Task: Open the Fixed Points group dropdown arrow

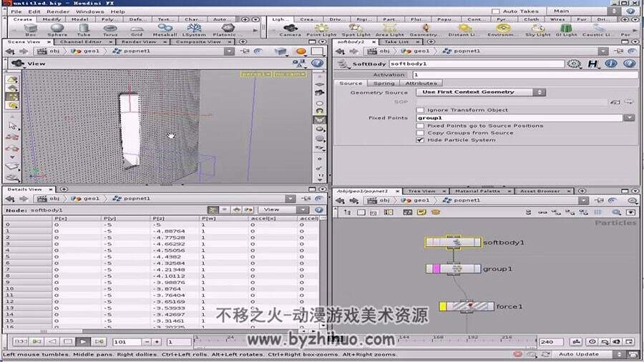Action: pyautogui.click(x=629, y=118)
